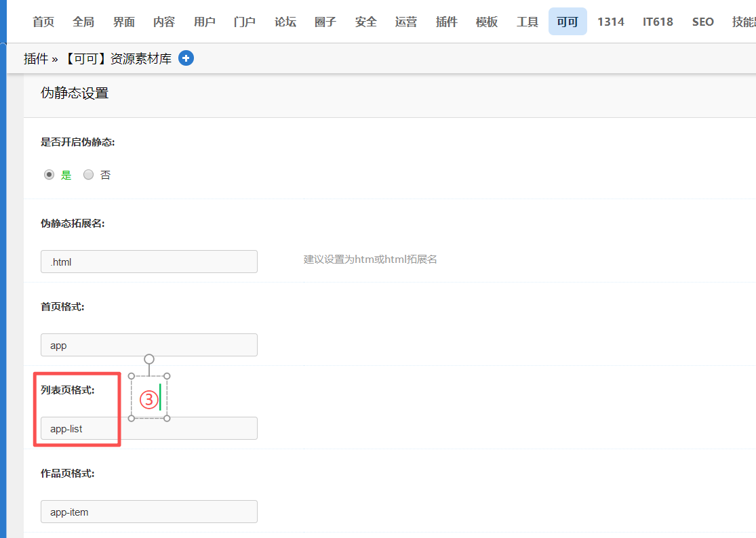Click the blue plus icon in the breadcrumb
This screenshot has width=756, height=538.
(186, 59)
